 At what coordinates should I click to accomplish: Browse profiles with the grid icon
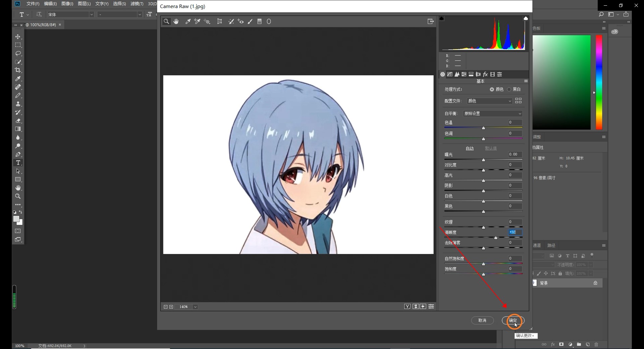click(x=518, y=101)
